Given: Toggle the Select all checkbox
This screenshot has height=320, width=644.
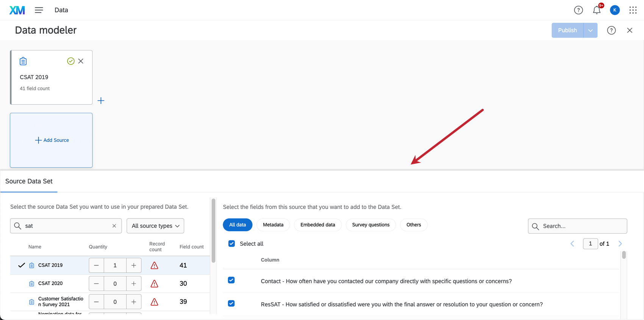Looking at the screenshot, I should (231, 244).
